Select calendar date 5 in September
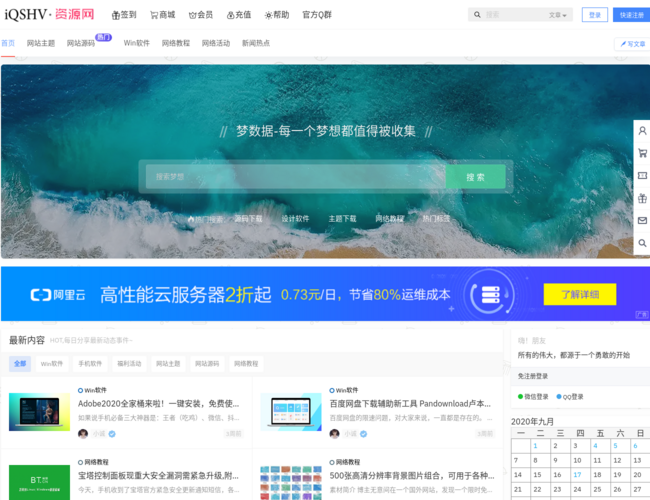The width and height of the screenshot is (650, 500). 615,446
